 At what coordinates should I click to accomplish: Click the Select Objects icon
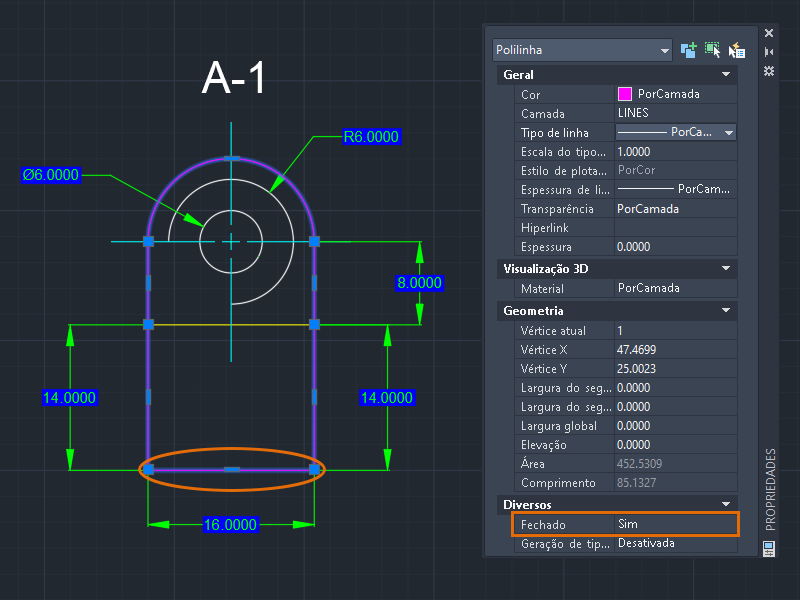[x=713, y=50]
